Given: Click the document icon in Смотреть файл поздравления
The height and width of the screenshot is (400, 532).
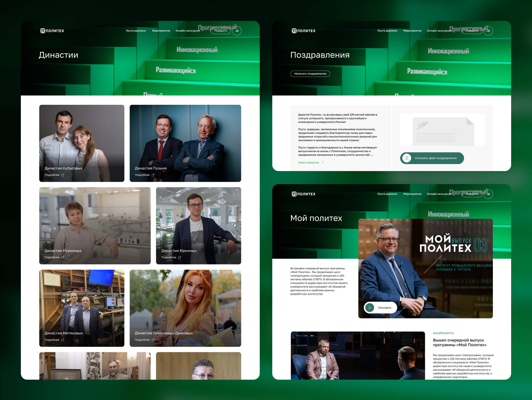Looking at the screenshot, I should click(x=407, y=158).
